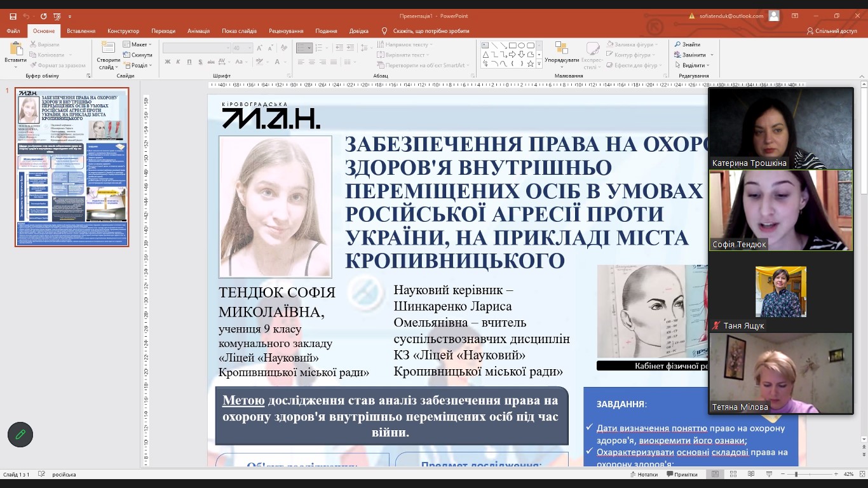This screenshot has width=868, height=488.
Task: Expand the Виділити select dropdown
Action: 693,65
